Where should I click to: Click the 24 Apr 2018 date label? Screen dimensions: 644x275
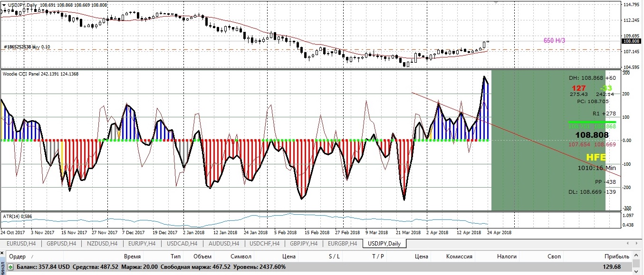(499, 233)
